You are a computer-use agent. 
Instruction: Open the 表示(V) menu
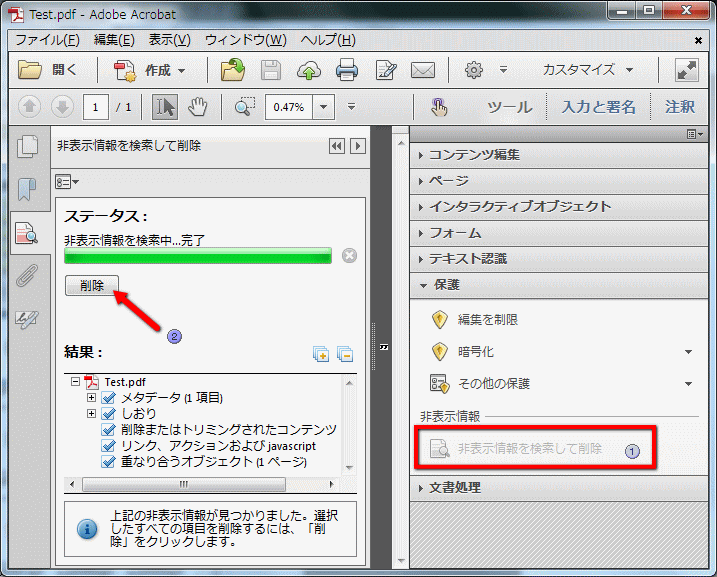169,40
